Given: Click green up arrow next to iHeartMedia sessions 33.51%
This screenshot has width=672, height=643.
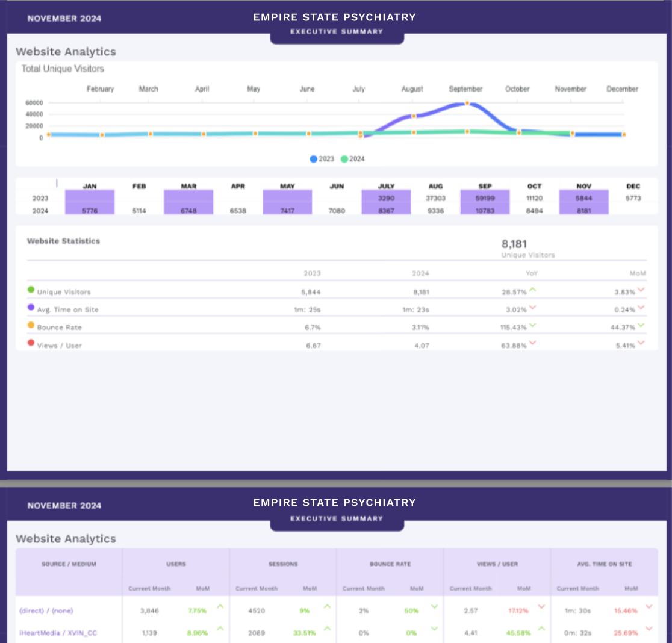Looking at the screenshot, I should tap(327, 629).
